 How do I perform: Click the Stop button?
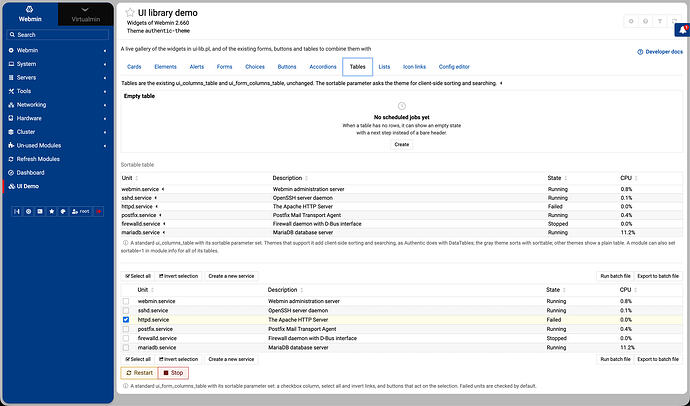pyautogui.click(x=173, y=373)
